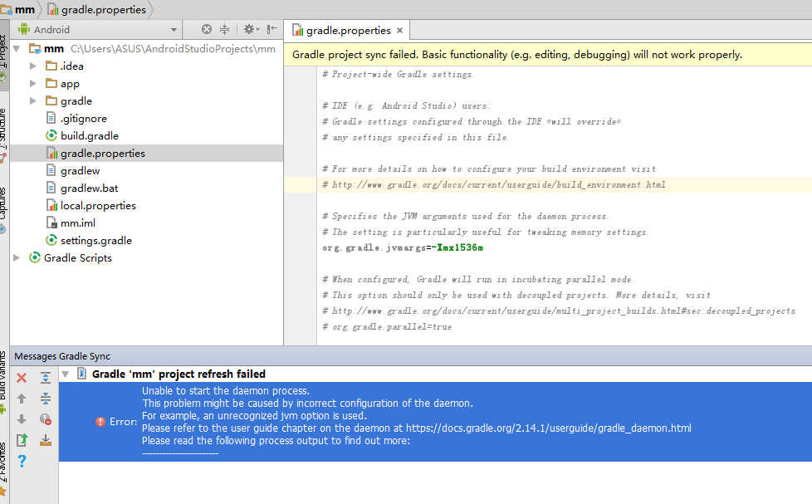The height and width of the screenshot is (504, 812).
Task: Select the build.gradle file
Action: tap(89, 135)
